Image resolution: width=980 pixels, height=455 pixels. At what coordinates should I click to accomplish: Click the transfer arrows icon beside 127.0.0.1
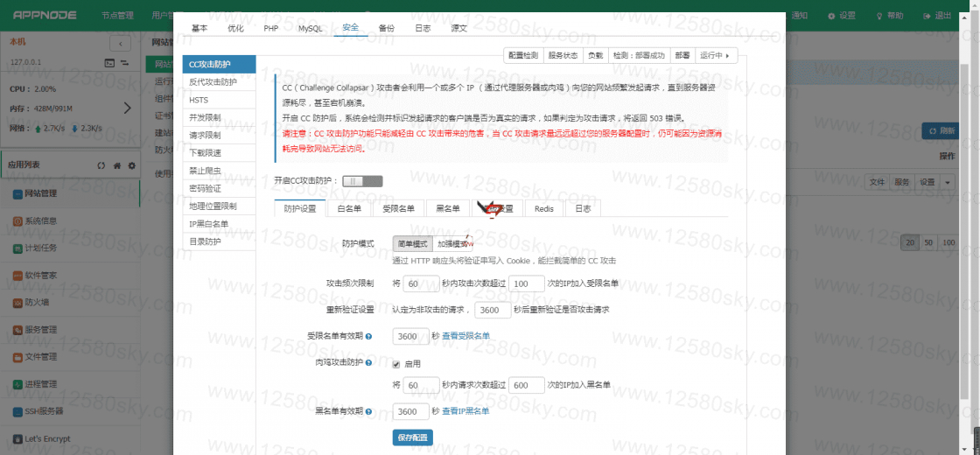coord(124,62)
